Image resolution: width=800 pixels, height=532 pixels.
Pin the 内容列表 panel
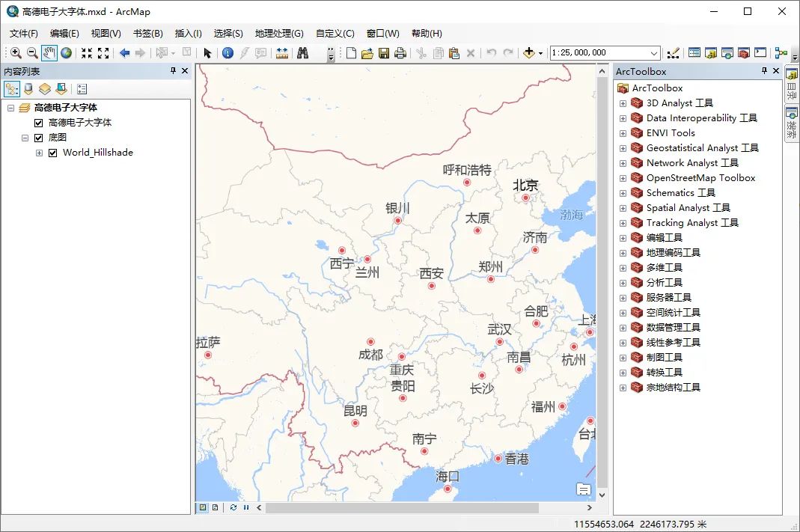click(x=173, y=71)
